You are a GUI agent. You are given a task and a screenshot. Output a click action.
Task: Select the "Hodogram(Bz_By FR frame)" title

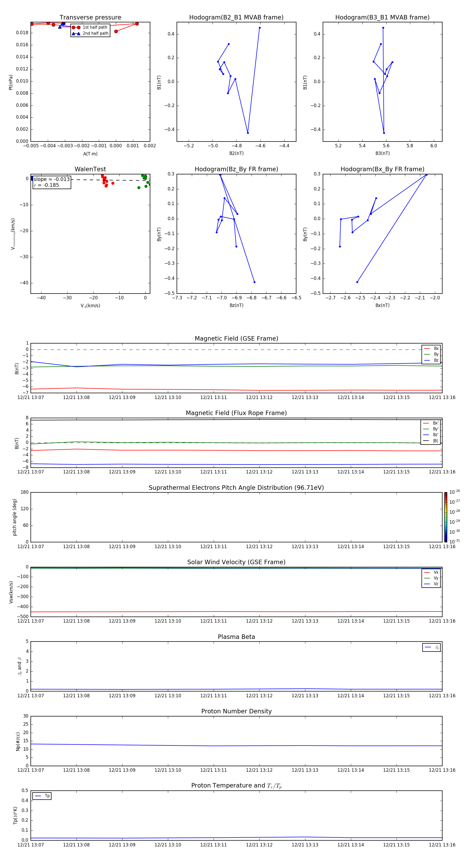[x=236, y=169]
